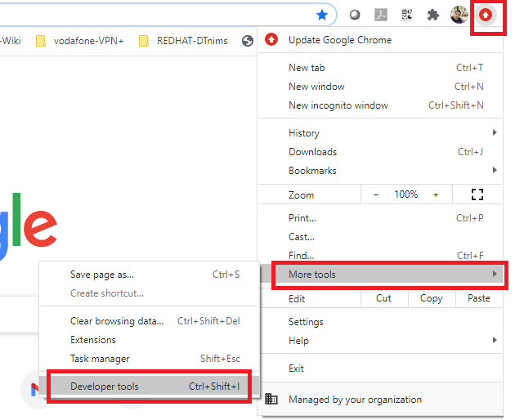The image size is (515, 420).
Task: Open Settings from Chrome menu
Action: [380, 322]
